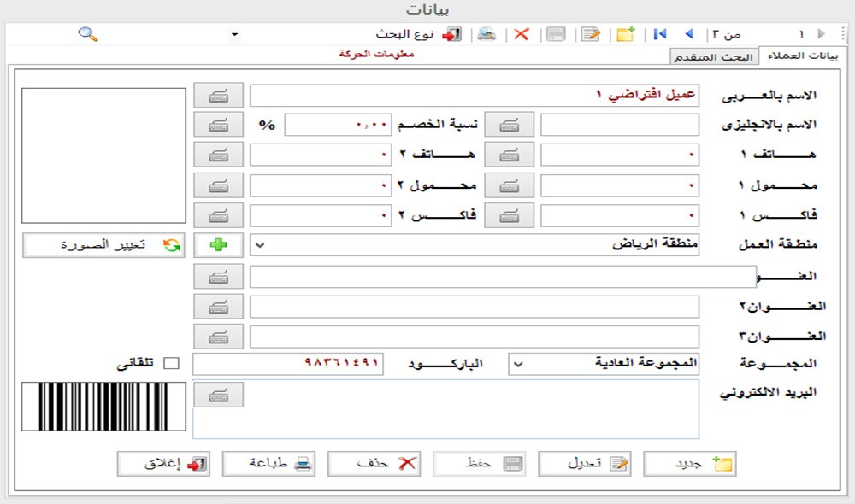
Task: Click the edit record icon in toolbar
Action: click(590, 34)
